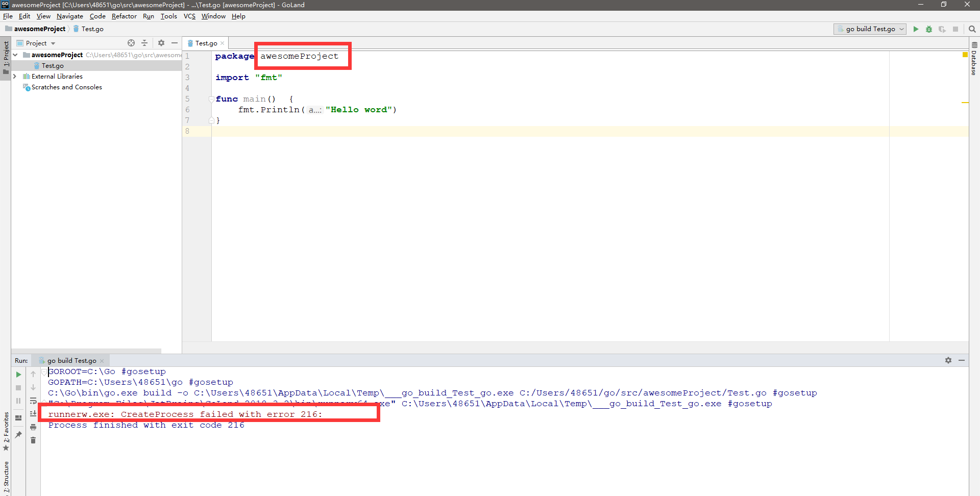This screenshot has height=496, width=980.
Task: Toggle scroll to end in console output
Action: [x=33, y=414]
